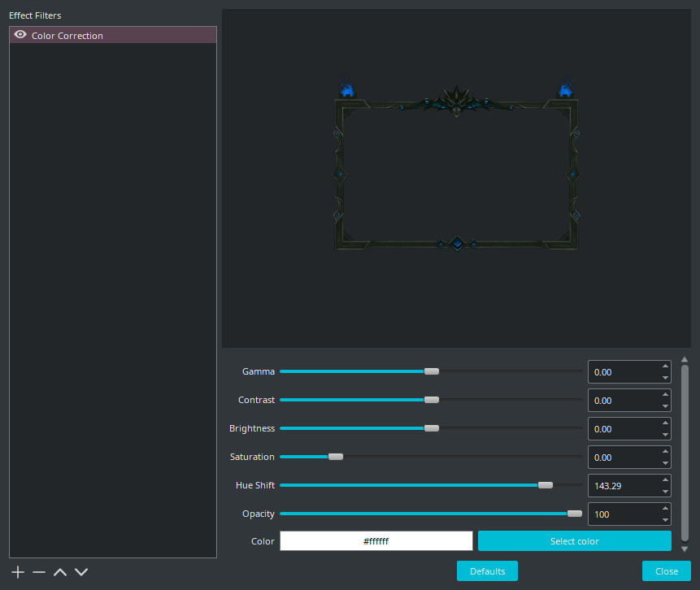This screenshot has width=700, height=590.
Task: Click the Gamma label
Action: (259, 371)
